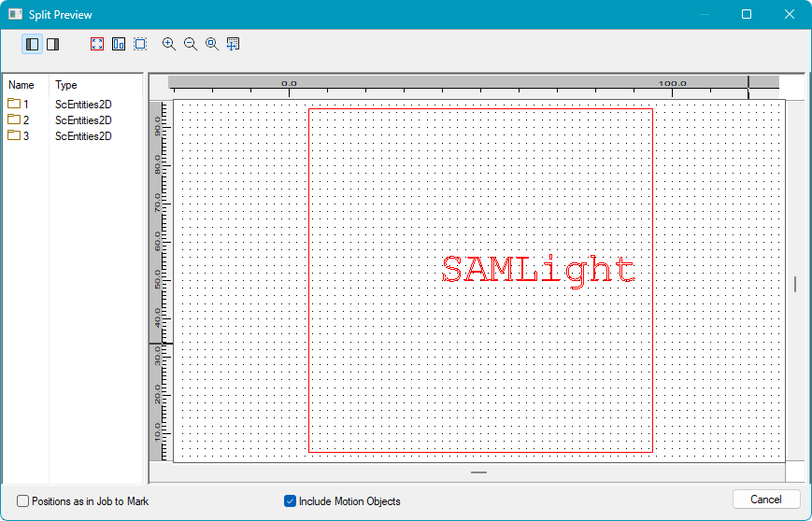Click the fit selected entities dashed icon
The width and height of the screenshot is (812, 521).
coord(140,44)
